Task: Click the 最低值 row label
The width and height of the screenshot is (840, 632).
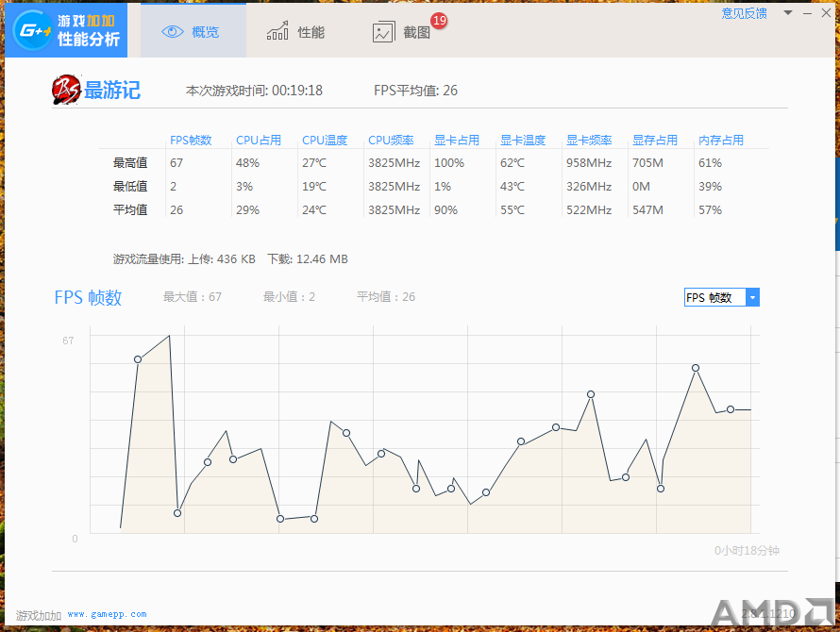Action: click(130, 187)
